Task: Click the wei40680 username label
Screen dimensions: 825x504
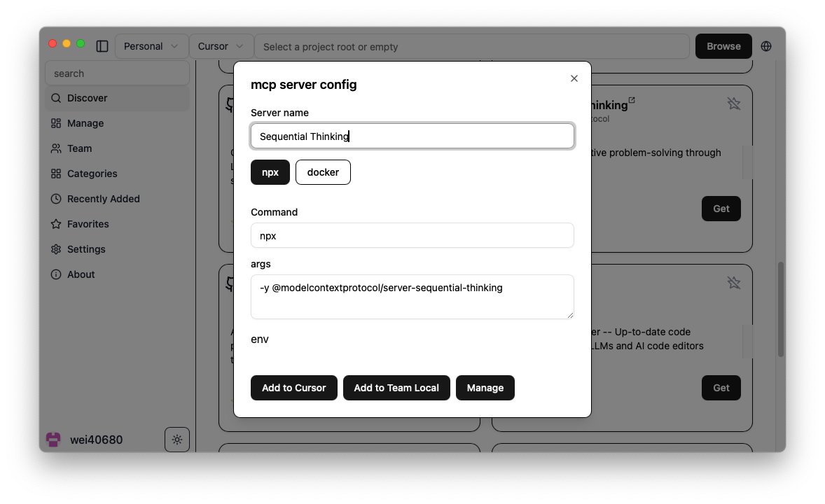Action: (96, 440)
